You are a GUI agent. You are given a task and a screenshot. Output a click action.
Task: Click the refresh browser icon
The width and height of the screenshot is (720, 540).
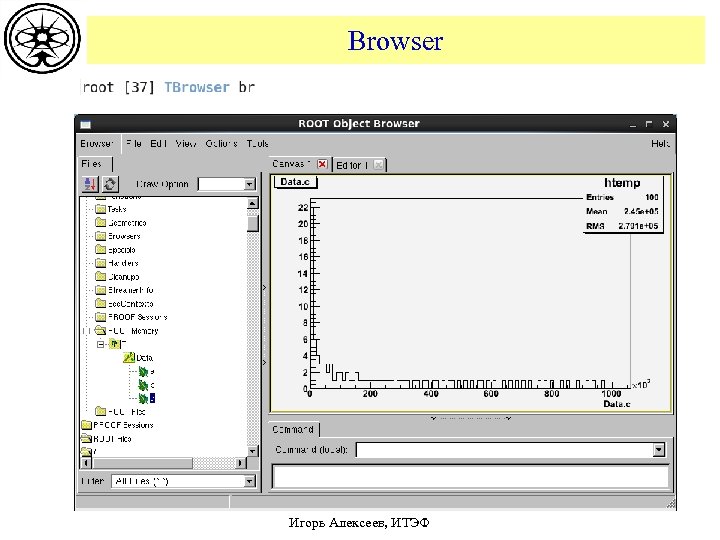pyautogui.click(x=110, y=184)
